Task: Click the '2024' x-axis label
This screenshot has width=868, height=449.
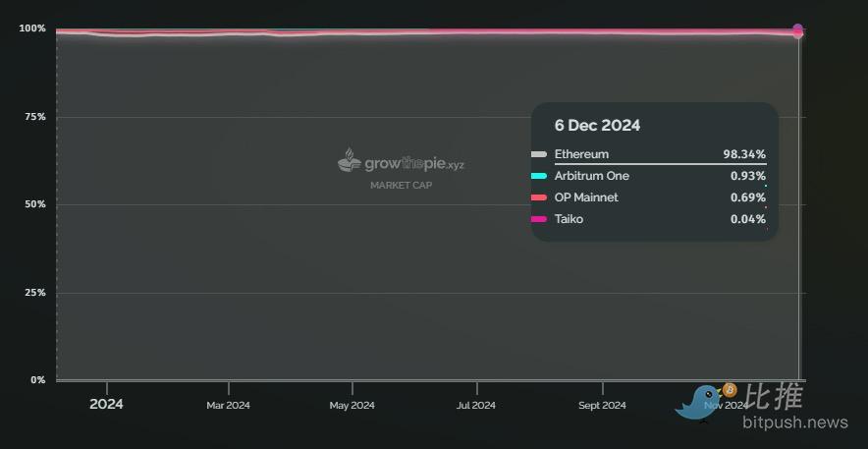Action: click(x=106, y=404)
